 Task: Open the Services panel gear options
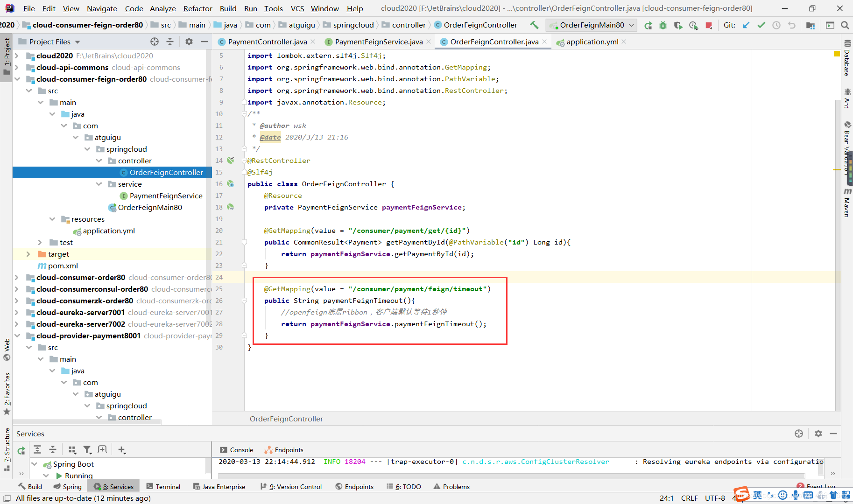click(818, 434)
